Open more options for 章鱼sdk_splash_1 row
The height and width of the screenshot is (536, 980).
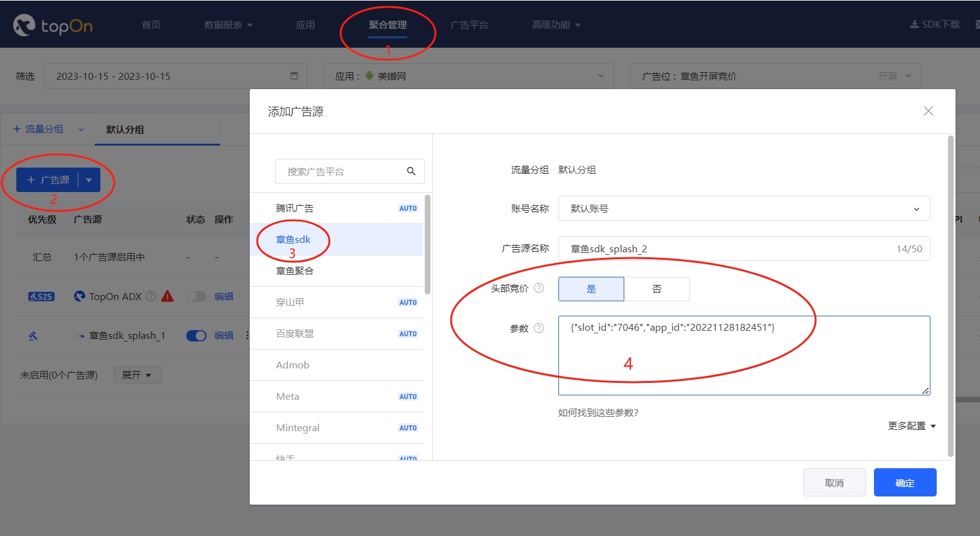(247, 336)
